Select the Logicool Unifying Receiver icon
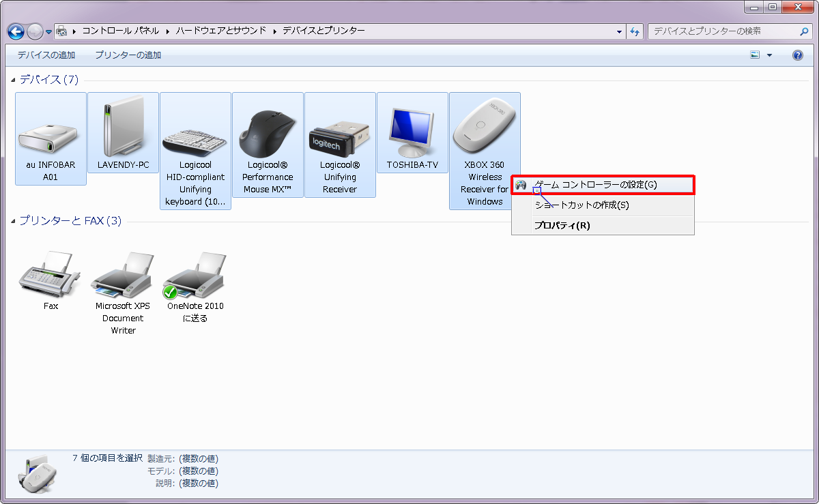819x504 pixels. [x=340, y=145]
